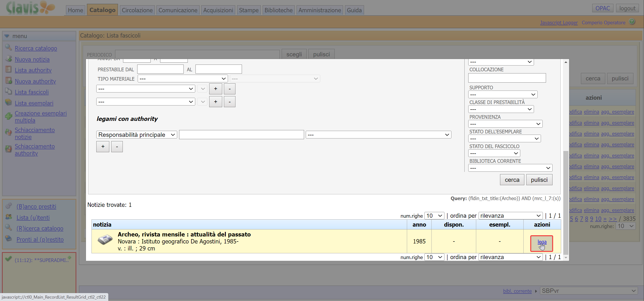This screenshot has height=301, width=644.
Task: Click the Lista esemplari stack icon
Action: (x=8, y=102)
